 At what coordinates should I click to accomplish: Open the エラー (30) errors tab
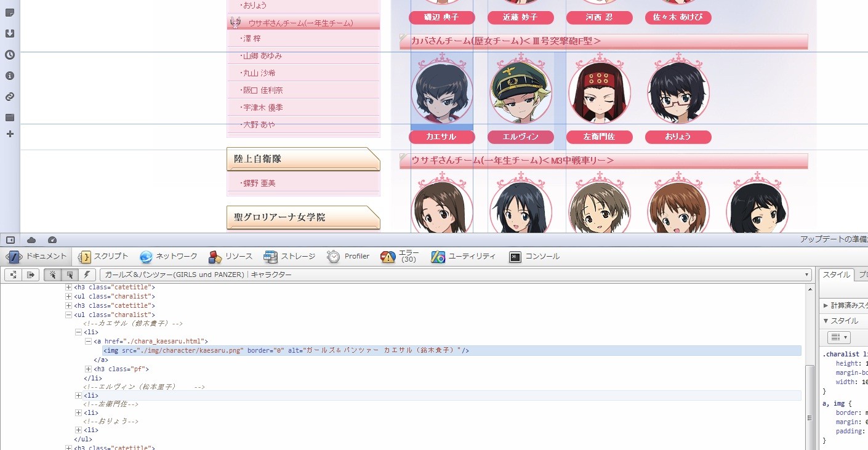[x=400, y=257]
